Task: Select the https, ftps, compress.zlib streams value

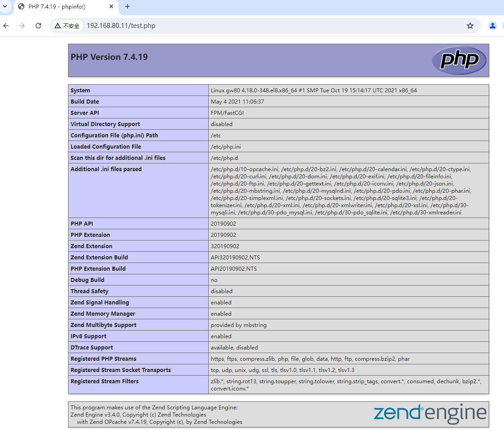Action: [310, 359]
